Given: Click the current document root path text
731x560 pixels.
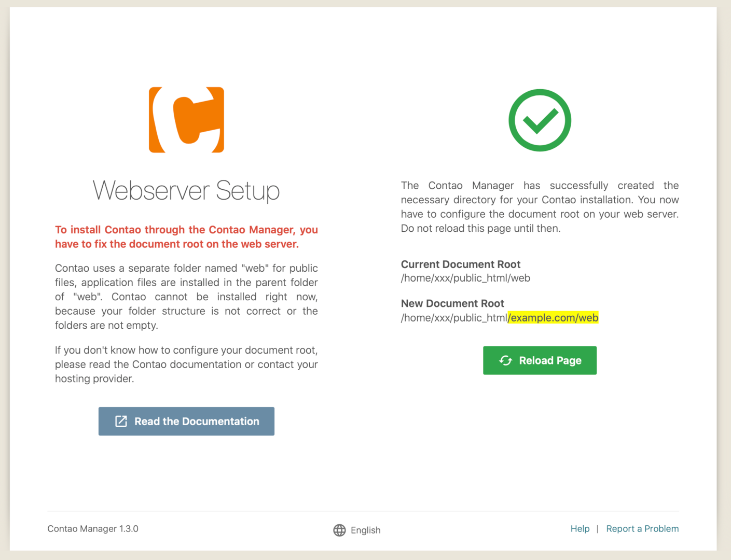Looking at the screenshot, I should (465, 278).
